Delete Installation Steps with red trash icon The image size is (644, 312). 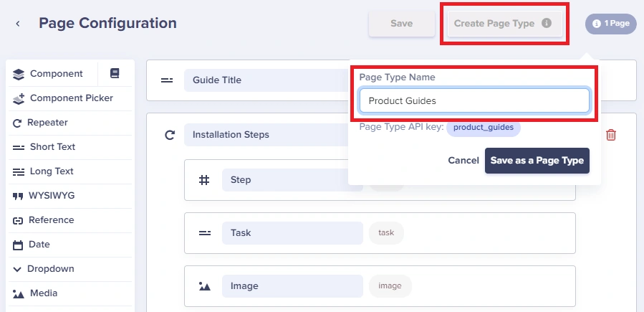611,134
